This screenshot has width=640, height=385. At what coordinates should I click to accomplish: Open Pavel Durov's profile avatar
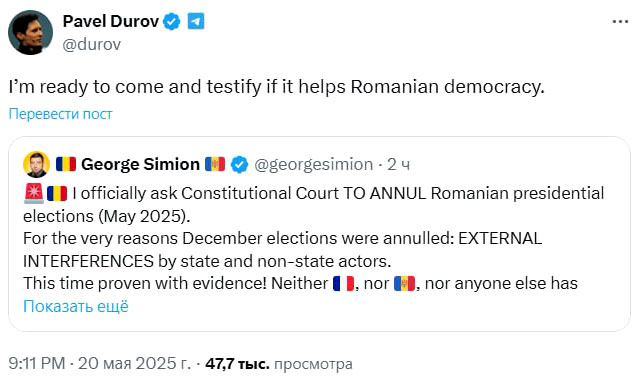click(30, 33)
